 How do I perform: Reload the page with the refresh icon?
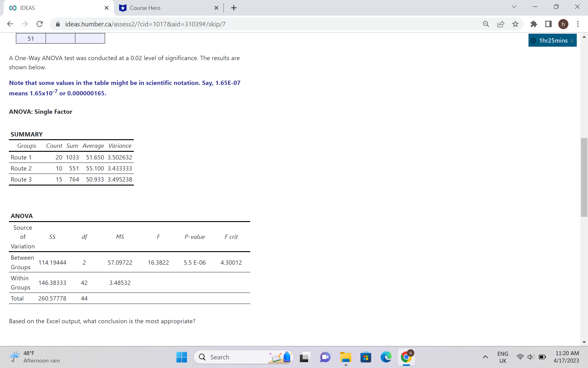coord(40,24)
